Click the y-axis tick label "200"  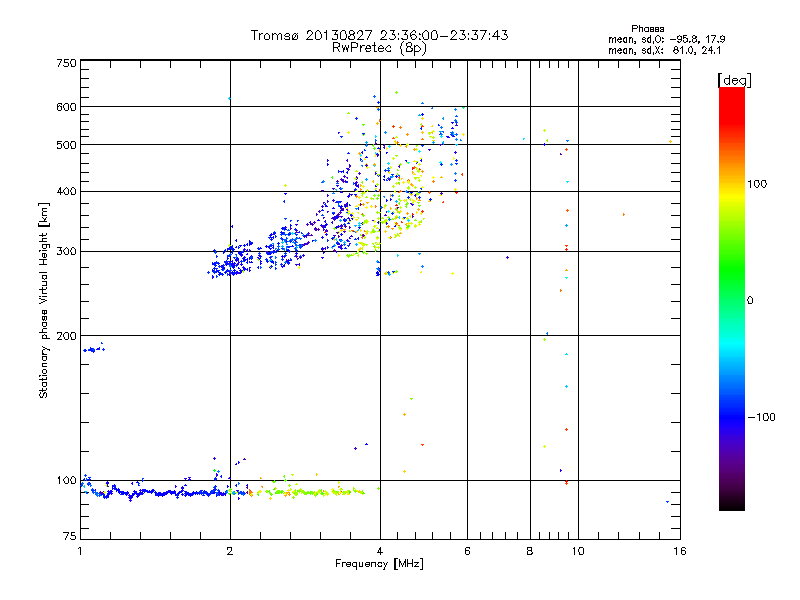66,336
